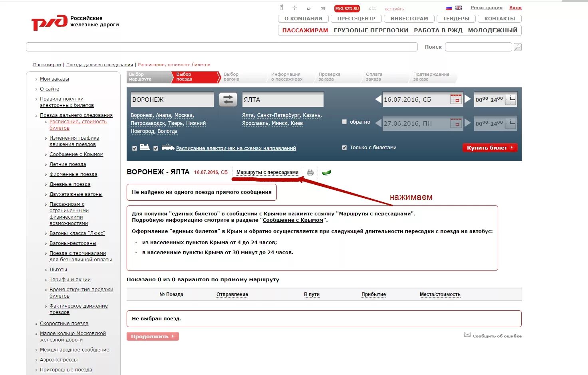Open the envelope feedback icon in header
Viewport: 588px width, 375px height.
click(323, 8)
